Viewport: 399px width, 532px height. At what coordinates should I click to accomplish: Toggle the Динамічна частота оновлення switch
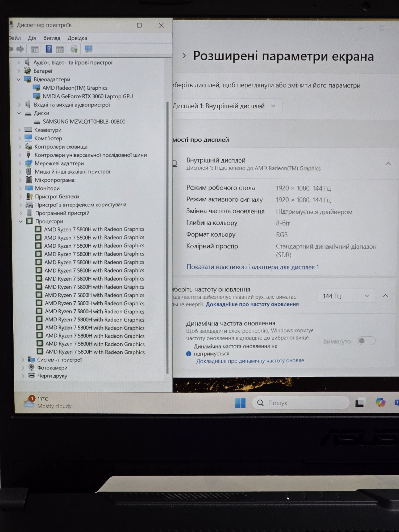point(366,341)
